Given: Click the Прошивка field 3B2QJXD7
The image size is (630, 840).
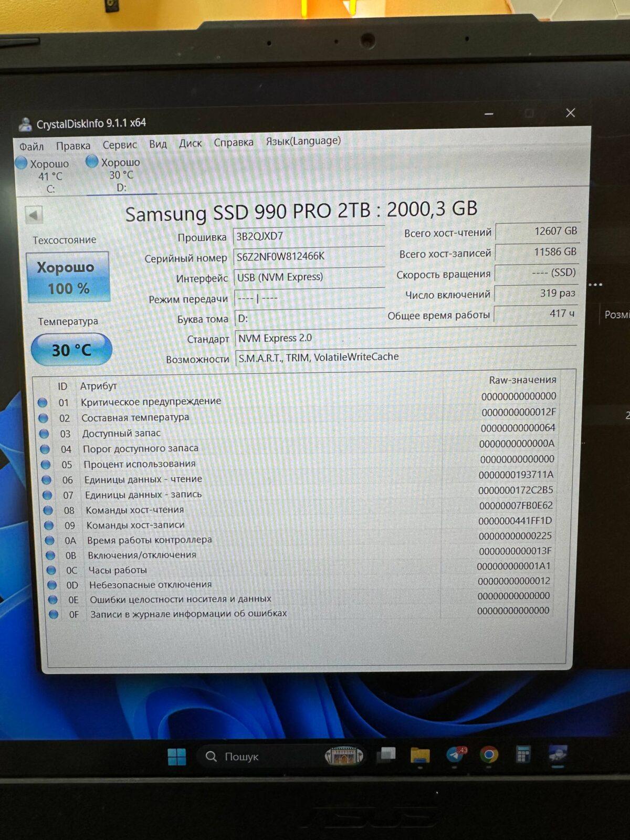Looking at the screenshot, I should click(309, 236).
